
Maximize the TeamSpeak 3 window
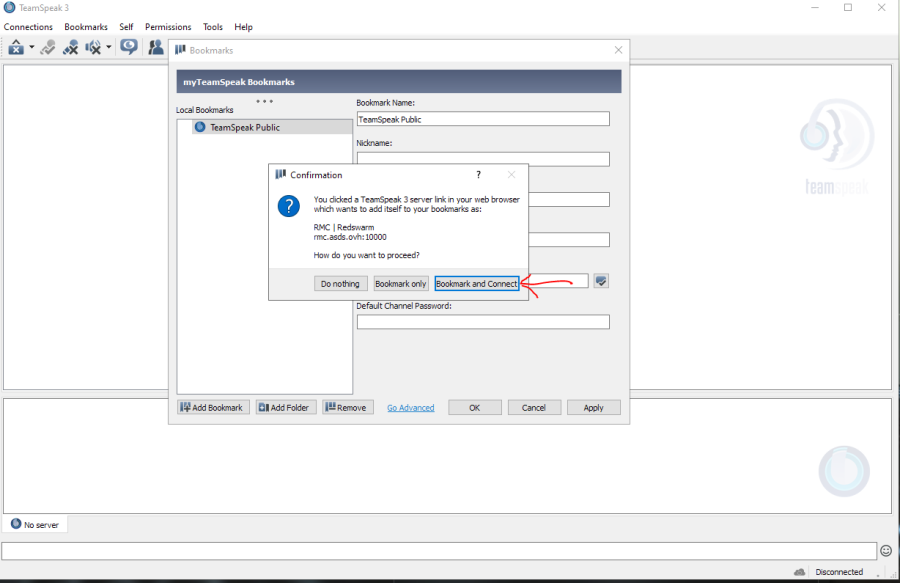[848, 7]
